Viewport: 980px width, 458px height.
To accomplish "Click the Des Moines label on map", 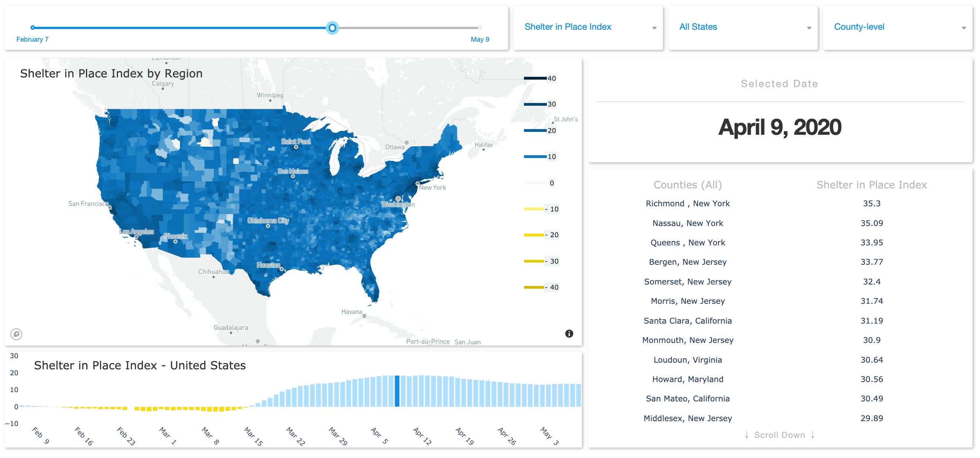I will [x=292, y=171].
